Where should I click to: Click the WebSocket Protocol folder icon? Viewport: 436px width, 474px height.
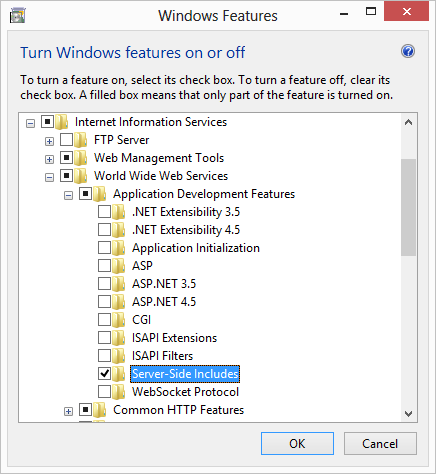pyautogui.click(x=118, y=392)
